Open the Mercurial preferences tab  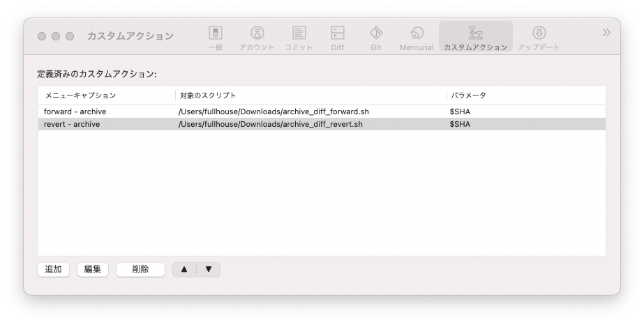417,38
